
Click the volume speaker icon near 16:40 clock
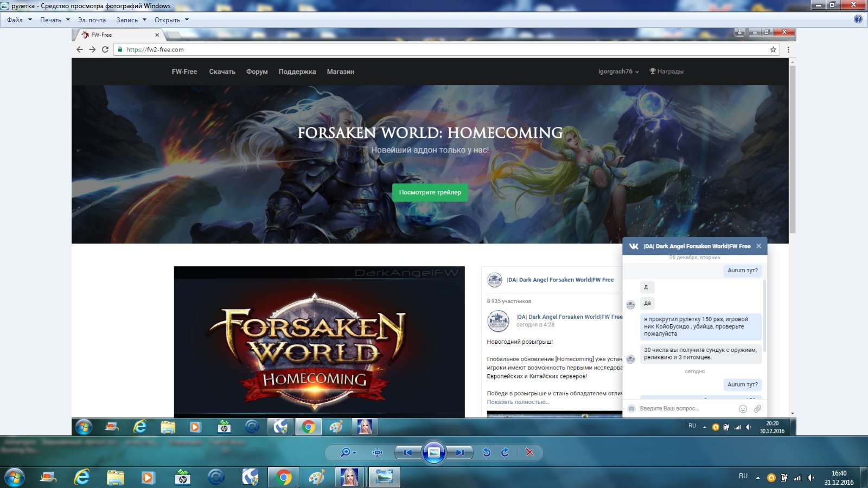pyautogui.click(x=810, y=478)
